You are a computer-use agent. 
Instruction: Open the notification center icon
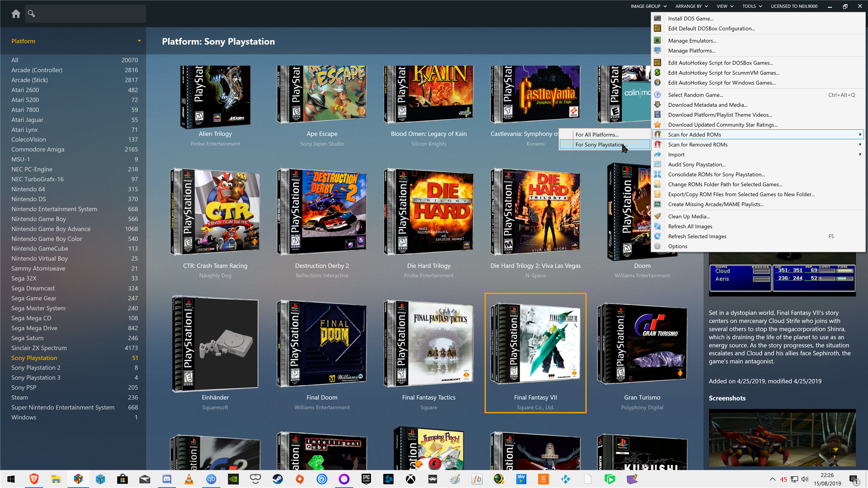coord(854,479)
